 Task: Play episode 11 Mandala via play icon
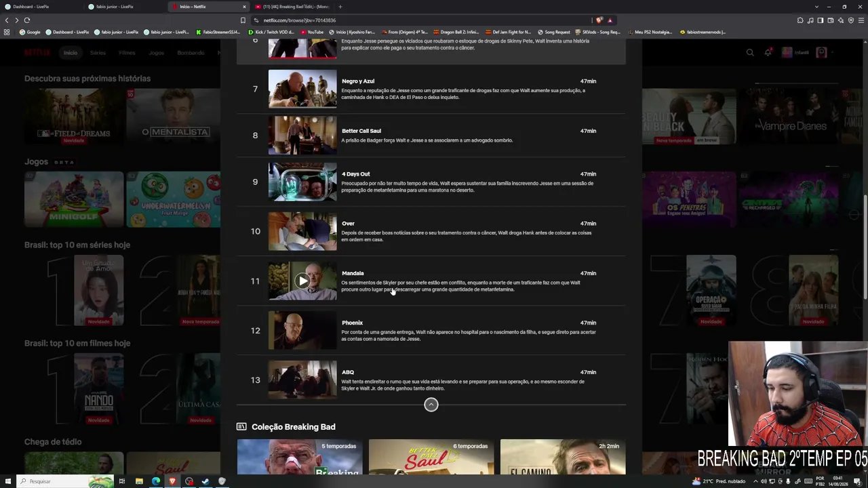click(x=302, y=281)
